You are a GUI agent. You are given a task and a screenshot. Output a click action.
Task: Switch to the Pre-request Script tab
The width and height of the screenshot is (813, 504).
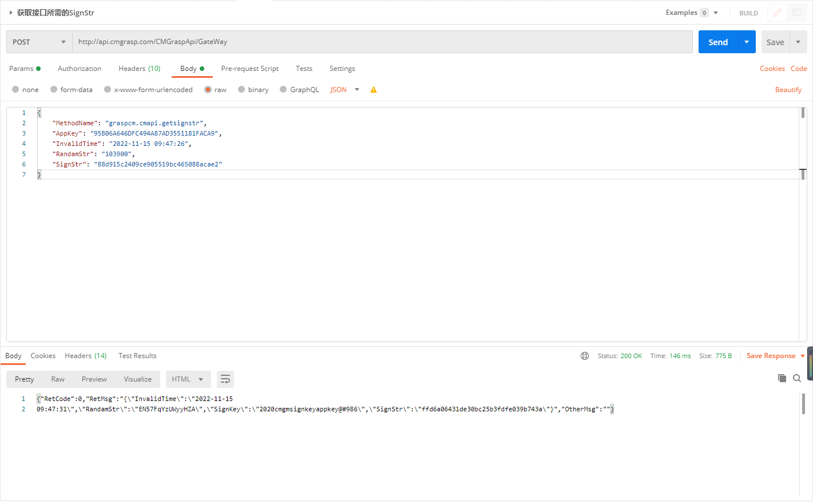coord(249,69)
